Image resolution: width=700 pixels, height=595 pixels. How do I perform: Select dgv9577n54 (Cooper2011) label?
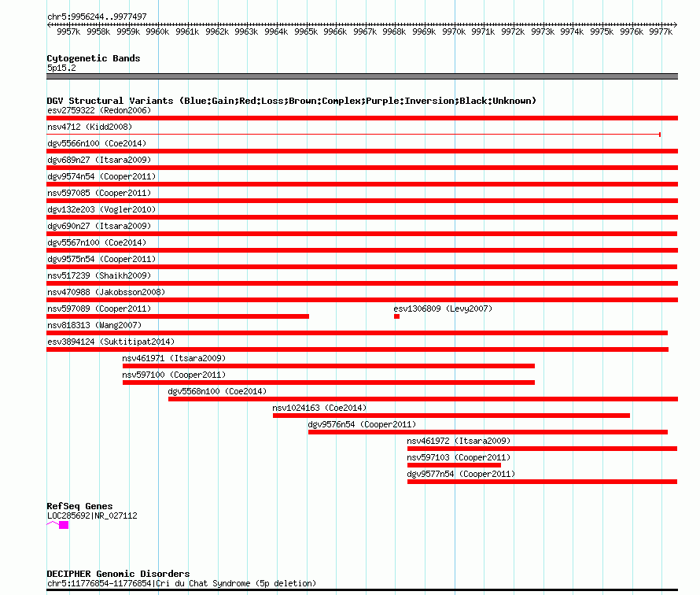tap(461, 474)
